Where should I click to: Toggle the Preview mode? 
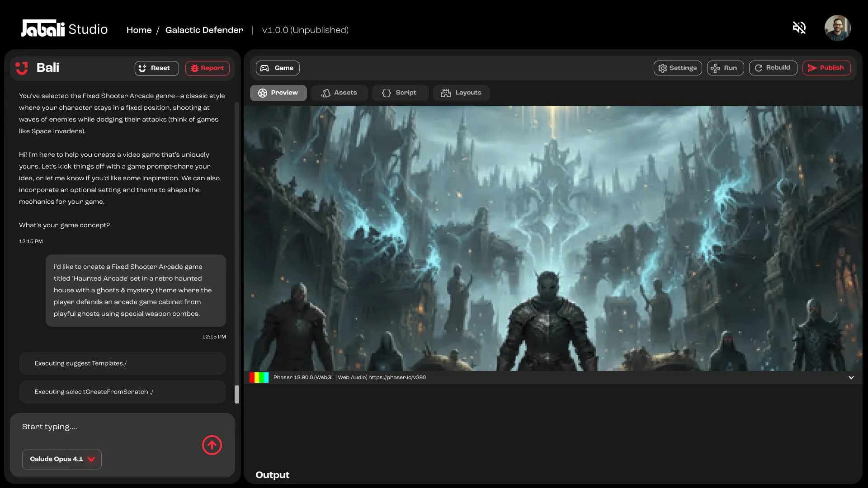pyautogui.click(x=278, y=93)
